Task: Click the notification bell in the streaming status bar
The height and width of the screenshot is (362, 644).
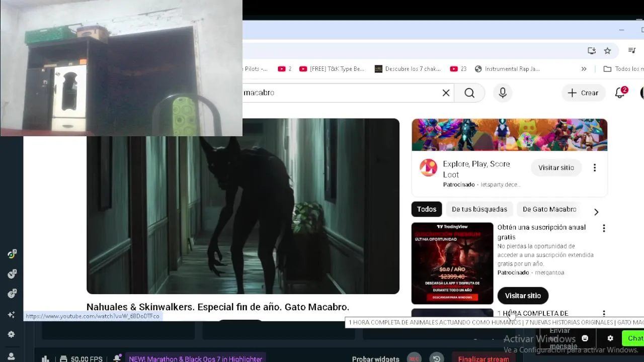Action: [117, 358]
